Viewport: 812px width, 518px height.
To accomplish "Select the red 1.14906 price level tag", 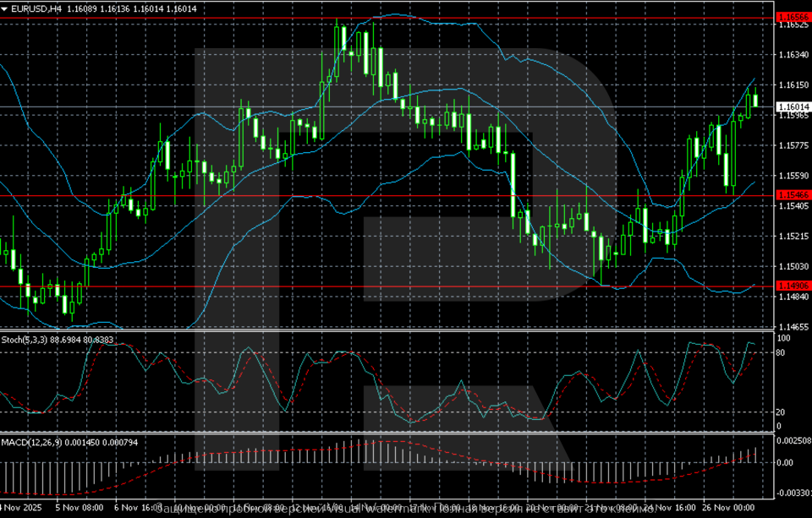I will pyautogui.click(x=791, y=286).
